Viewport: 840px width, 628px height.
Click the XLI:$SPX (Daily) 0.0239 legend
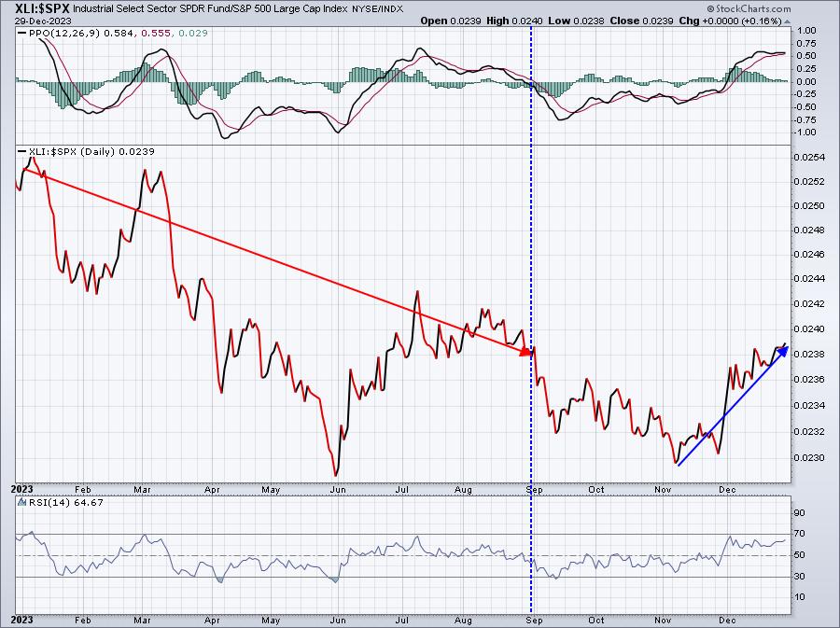pyautogui.click(x=86, y=151)
